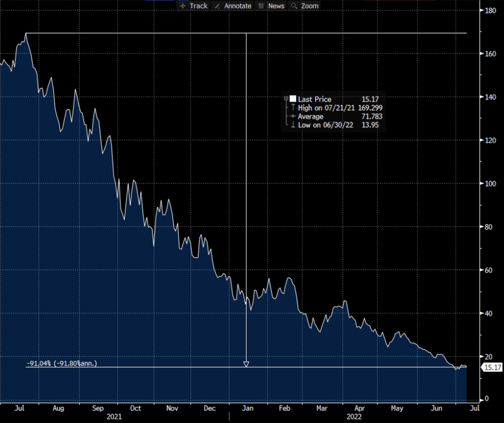Click the Mar axis label

[322, 408]
